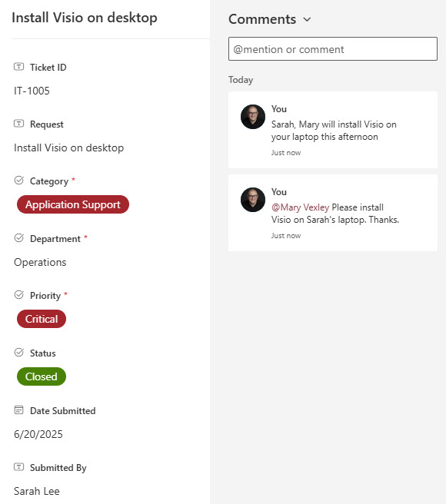Open the Closed status pill

point(42,376)
